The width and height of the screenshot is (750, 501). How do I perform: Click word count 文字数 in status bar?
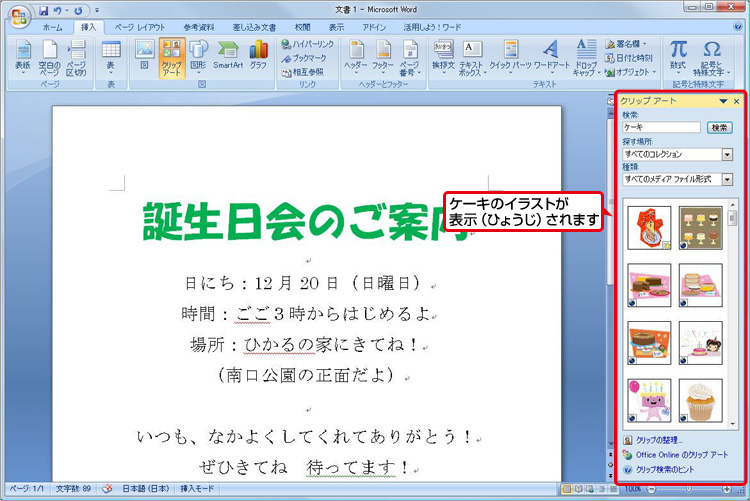73,489
